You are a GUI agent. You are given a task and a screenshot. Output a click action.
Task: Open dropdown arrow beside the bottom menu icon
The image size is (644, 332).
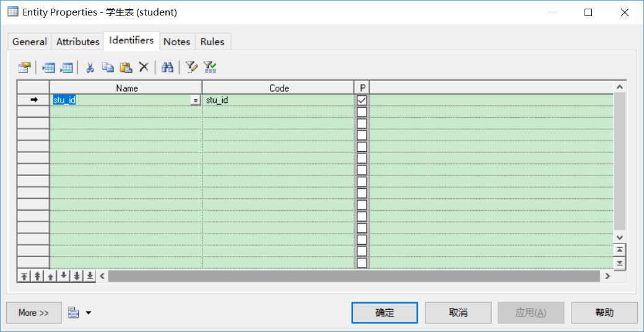coord(89,313)
